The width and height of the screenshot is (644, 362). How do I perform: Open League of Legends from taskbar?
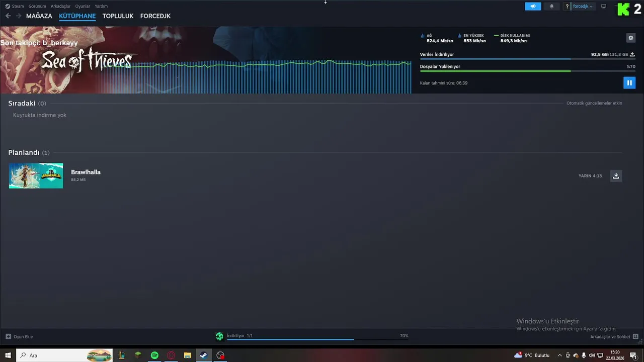[121, 355]
